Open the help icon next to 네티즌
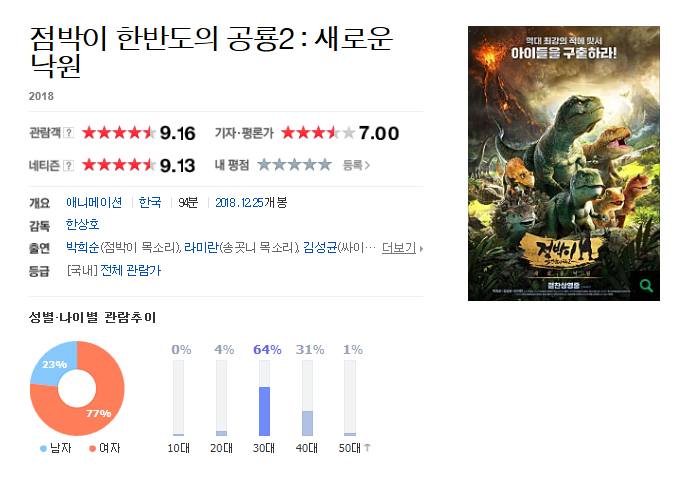 [x=68, y=165]
